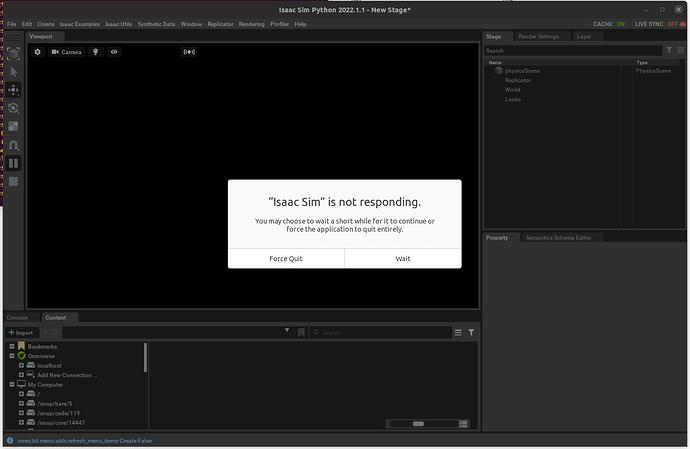Stop the simulation with stop button

pyautogui.click(x=13, y=181)
